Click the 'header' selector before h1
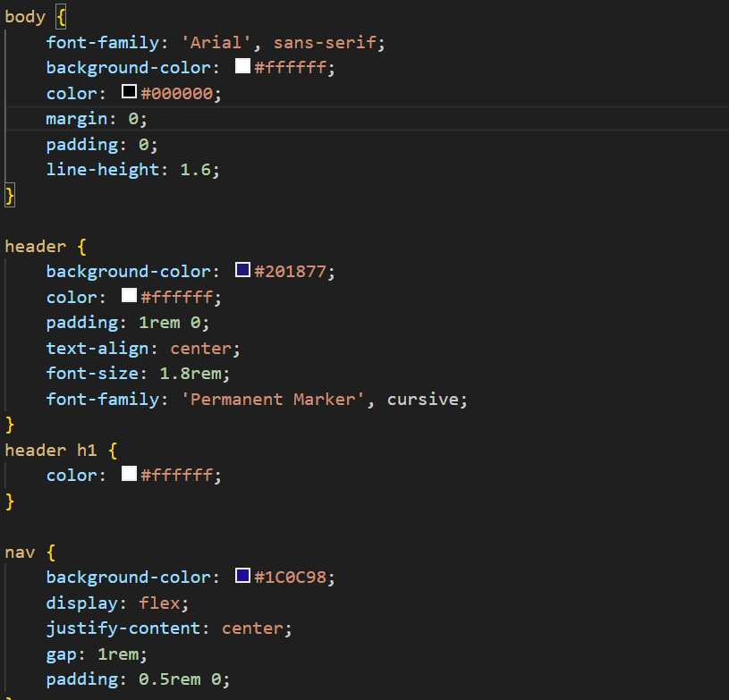The height and width of the screenshot is (700, 729). pos(36,451)
